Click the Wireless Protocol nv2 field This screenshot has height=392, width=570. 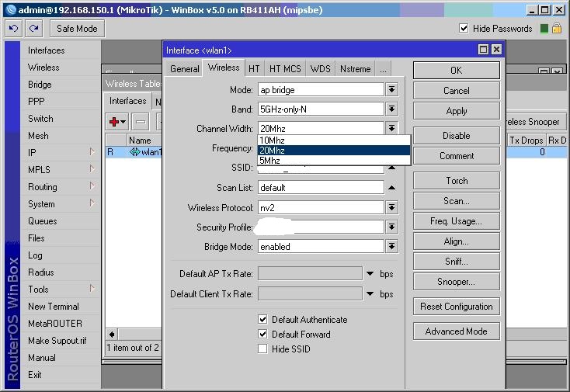pyautogui.click(x=321, y=207)
